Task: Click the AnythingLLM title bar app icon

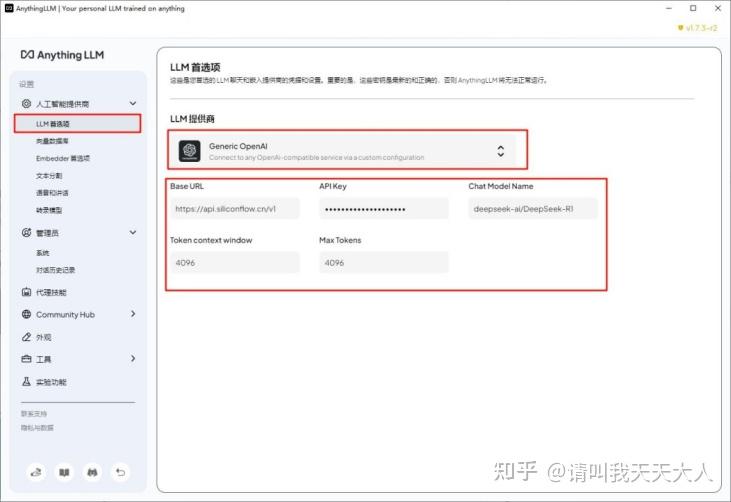Action: click(9, 8)
